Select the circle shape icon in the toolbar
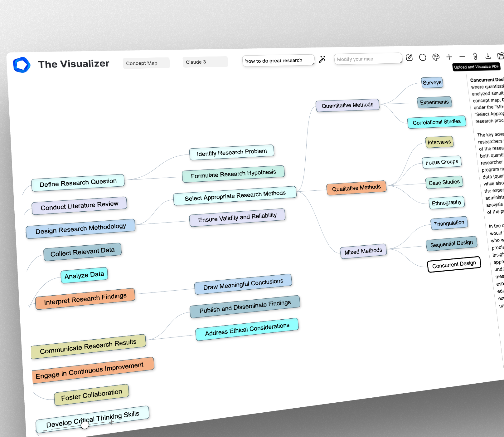Viewport: 504px width, 437px height. click(x=423, y=58)
